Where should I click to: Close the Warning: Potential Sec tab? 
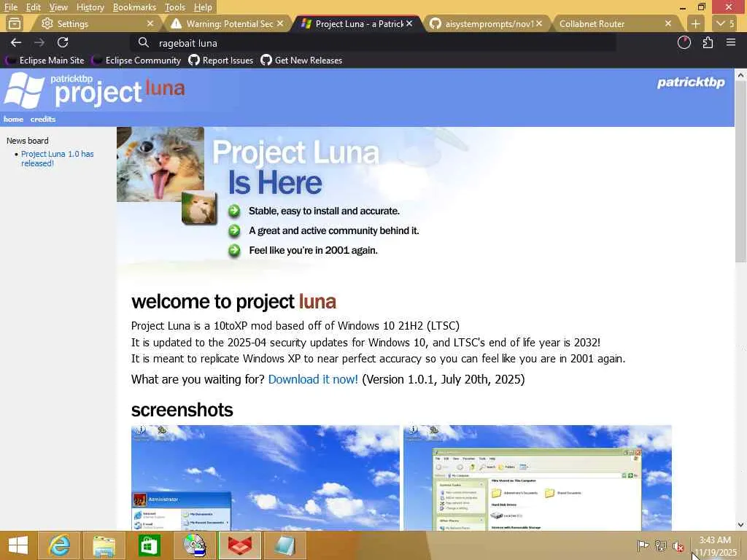(x=280, y=23)
